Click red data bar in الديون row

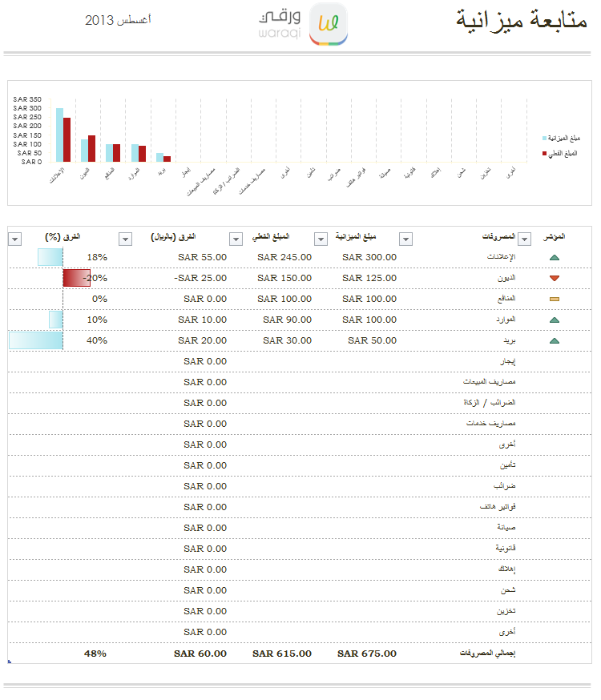tap(77, 278)
